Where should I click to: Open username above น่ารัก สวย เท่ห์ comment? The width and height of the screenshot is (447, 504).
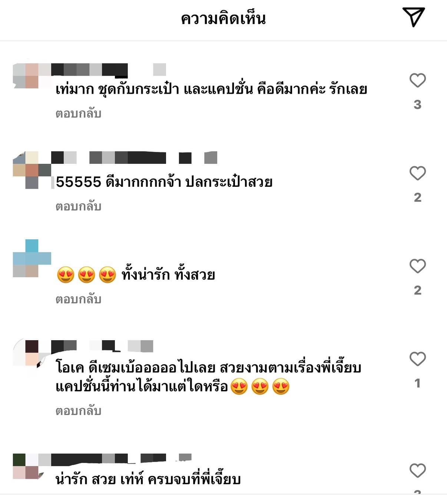(x=121, y=460)
